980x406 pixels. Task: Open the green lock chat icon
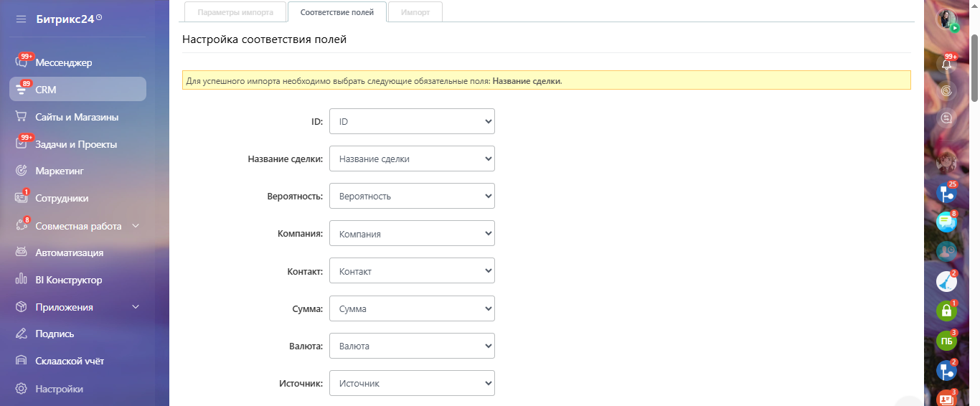tap(946, 311)
